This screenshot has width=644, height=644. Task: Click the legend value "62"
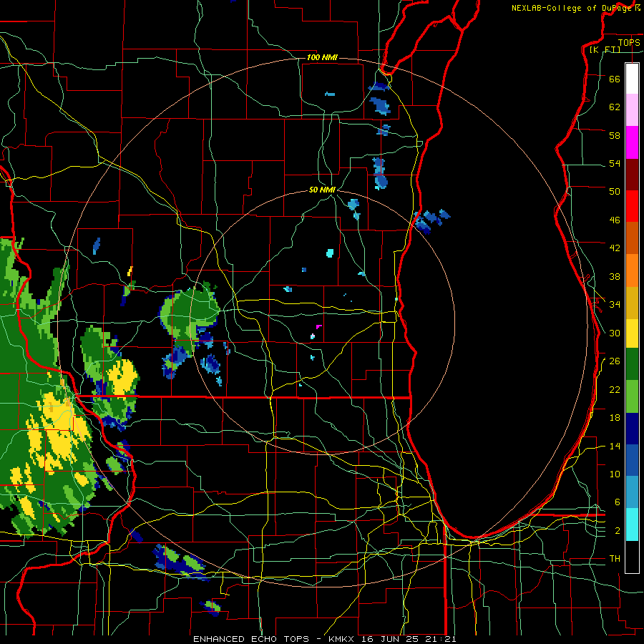pos(615,107)
